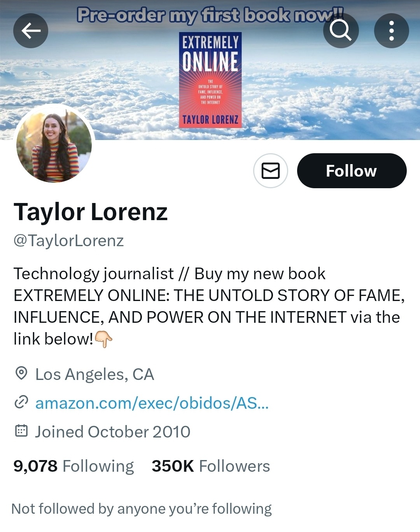Viewport: 420px width, 532px height.
Task: View the 350K Followers list
Action: click(x=211, y=466)
